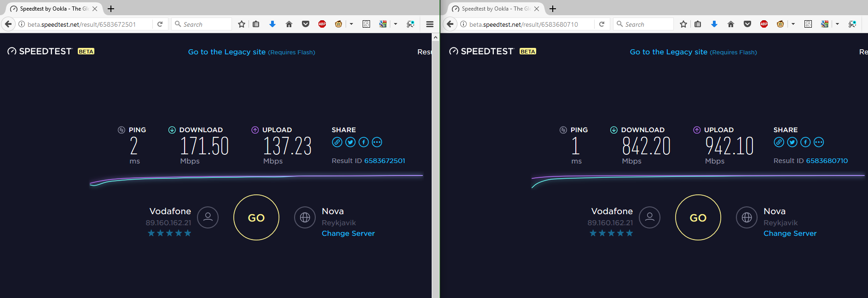Go to Home page in right window

click(x=731, y=24)
